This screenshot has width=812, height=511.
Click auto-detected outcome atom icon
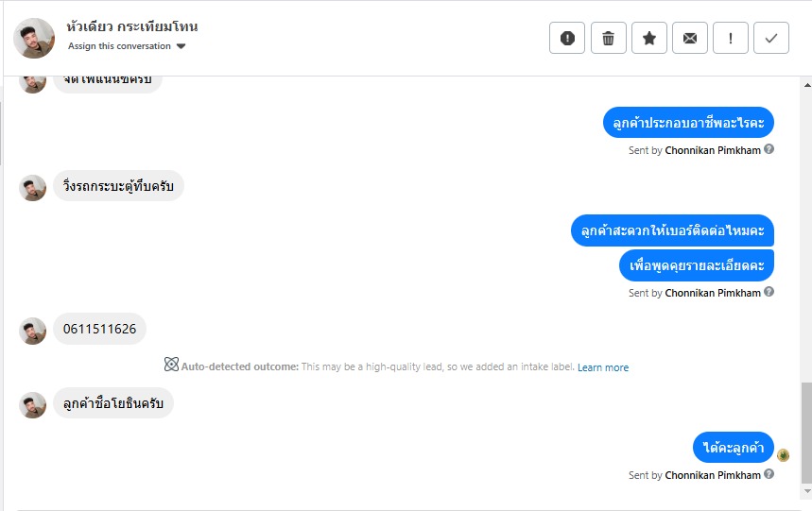(171, 365)
